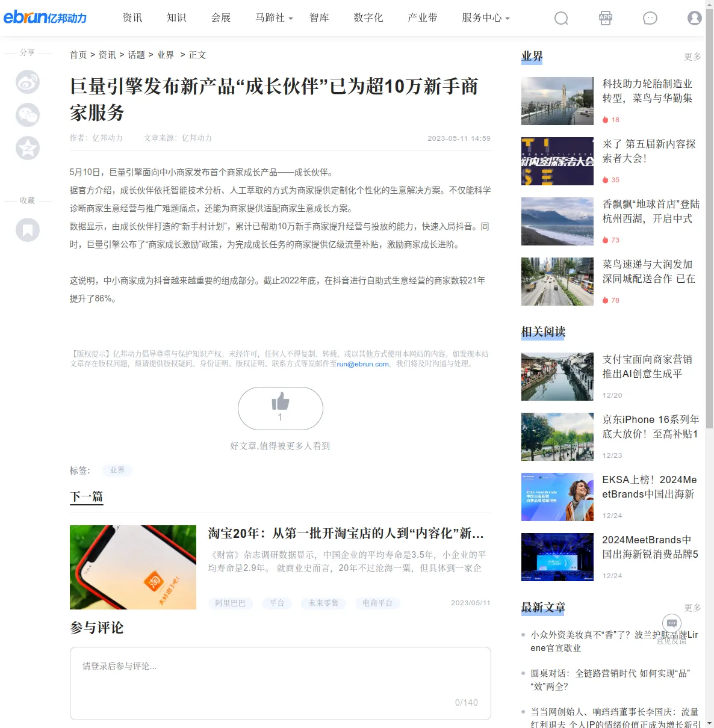
Task: Open 菜鸟速递与大润发 article
Action: point(649,271)
